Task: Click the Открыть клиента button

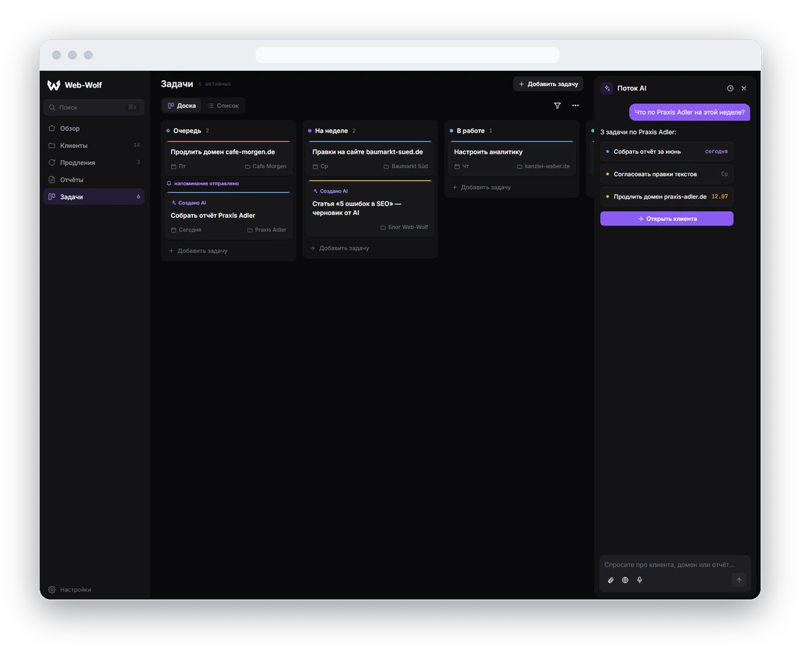Action: click(x=666, y=219)
